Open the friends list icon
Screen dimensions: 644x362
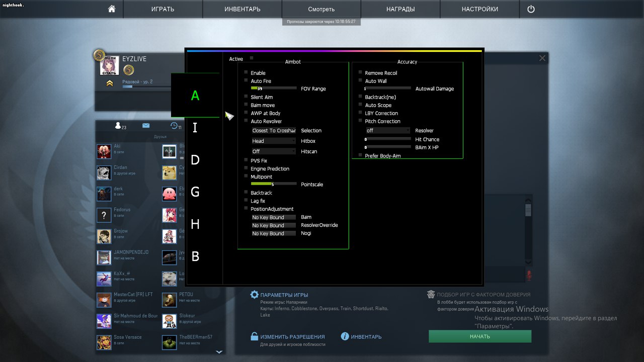coord(118,126)
